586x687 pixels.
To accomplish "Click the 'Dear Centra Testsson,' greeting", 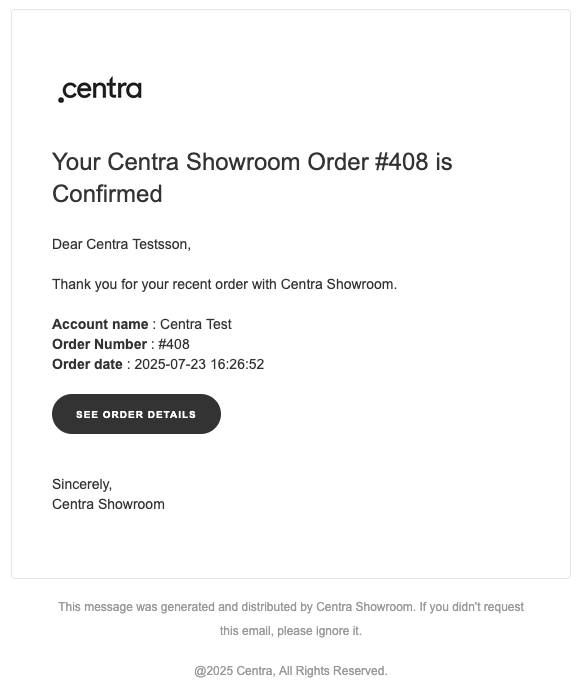I will pyautogui.click(x=121, y=244).
